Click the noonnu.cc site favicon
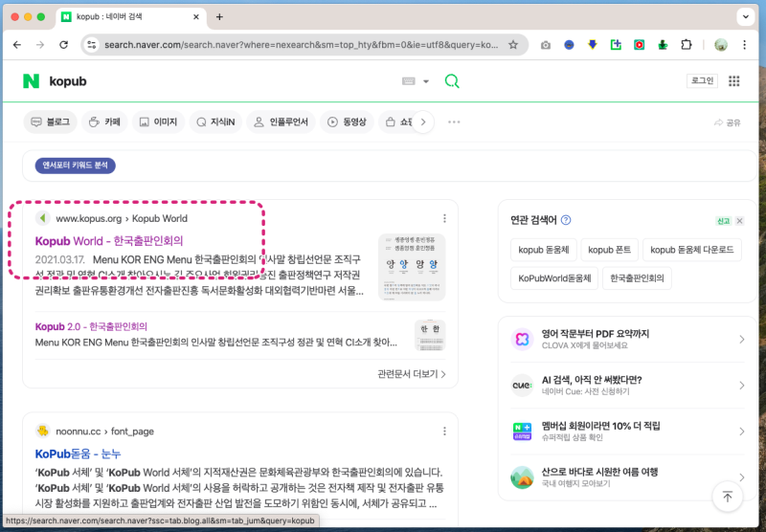 tap(43, 431)
